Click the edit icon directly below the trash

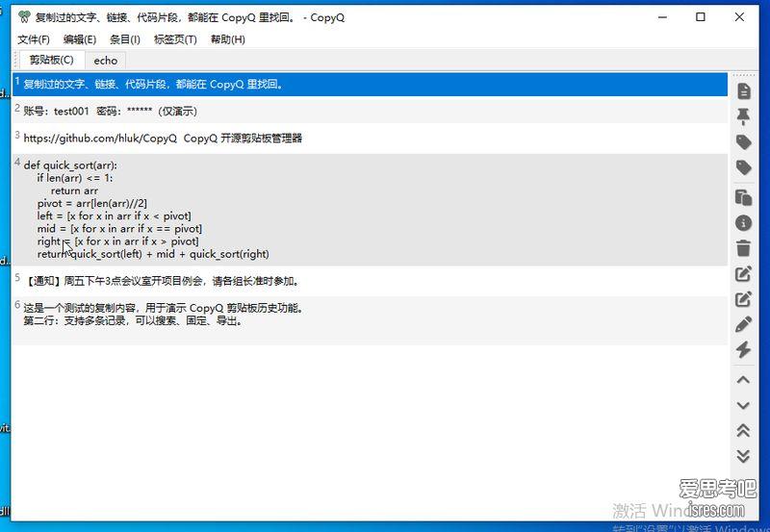(x=743, y=273)
